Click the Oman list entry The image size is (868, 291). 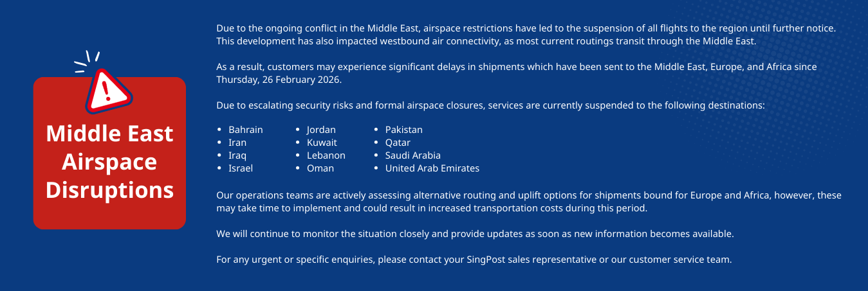click(x=320, y=168)
